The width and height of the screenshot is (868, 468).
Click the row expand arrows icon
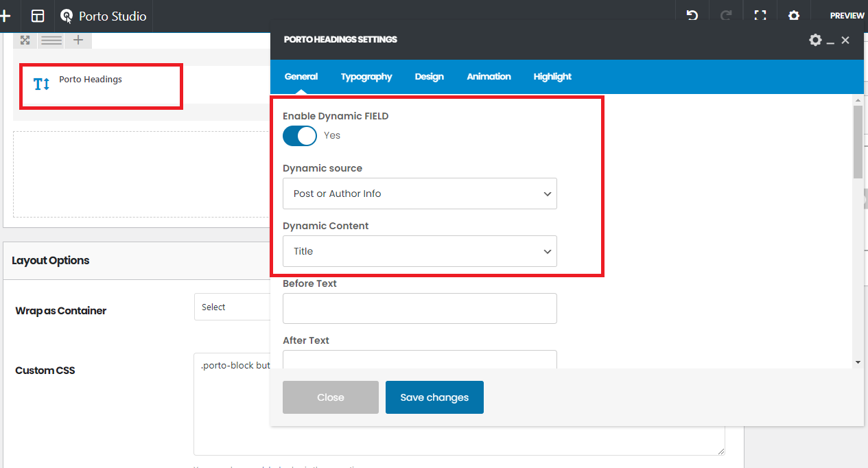(25, 40)
